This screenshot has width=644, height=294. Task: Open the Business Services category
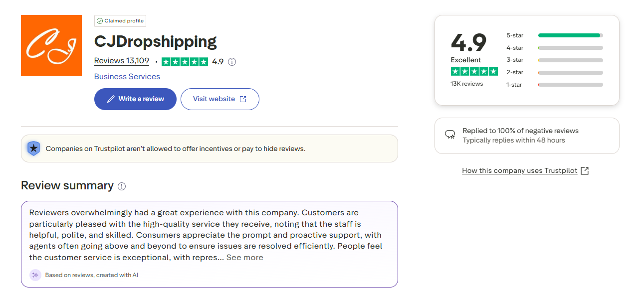click(127, 76)
